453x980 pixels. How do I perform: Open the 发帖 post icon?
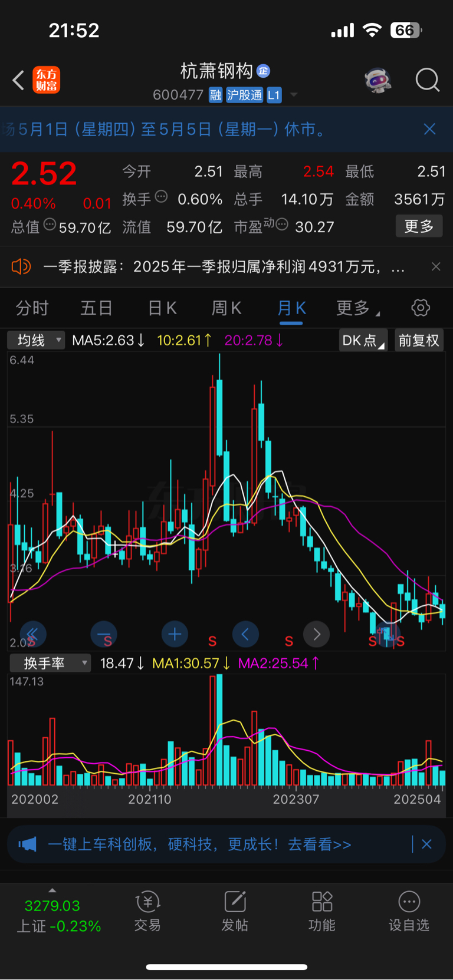click(x=235, y=912)
